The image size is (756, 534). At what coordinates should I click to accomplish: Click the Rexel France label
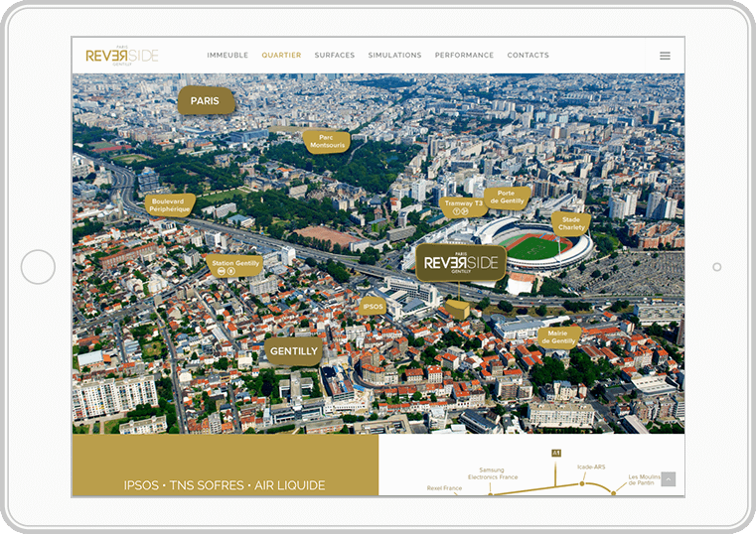pos(444,488)
